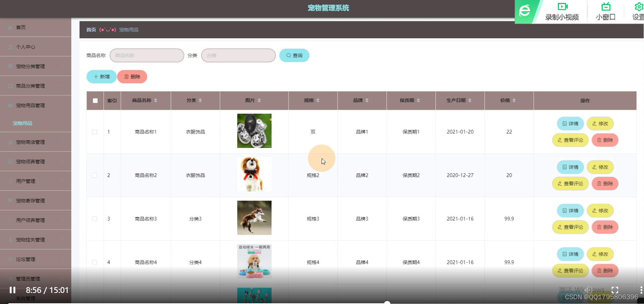This screenshot has height=304, width=644.
Task: Click the 论坛管理 sidebar icon
Action: 10,259
